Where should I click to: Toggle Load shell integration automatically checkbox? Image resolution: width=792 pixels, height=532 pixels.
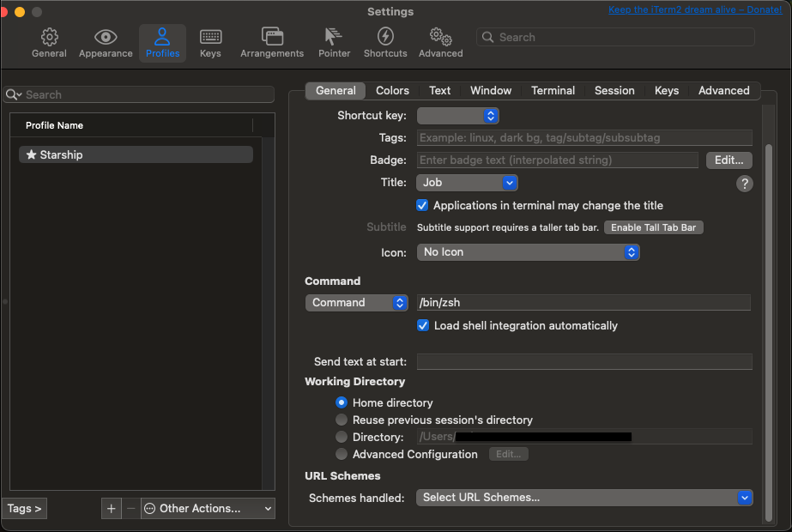[423, 325]
